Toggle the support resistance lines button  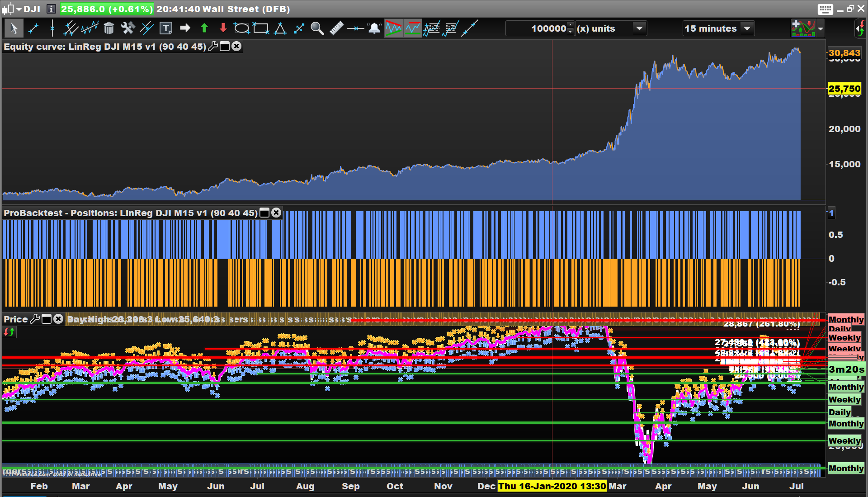tap(412, 28)
